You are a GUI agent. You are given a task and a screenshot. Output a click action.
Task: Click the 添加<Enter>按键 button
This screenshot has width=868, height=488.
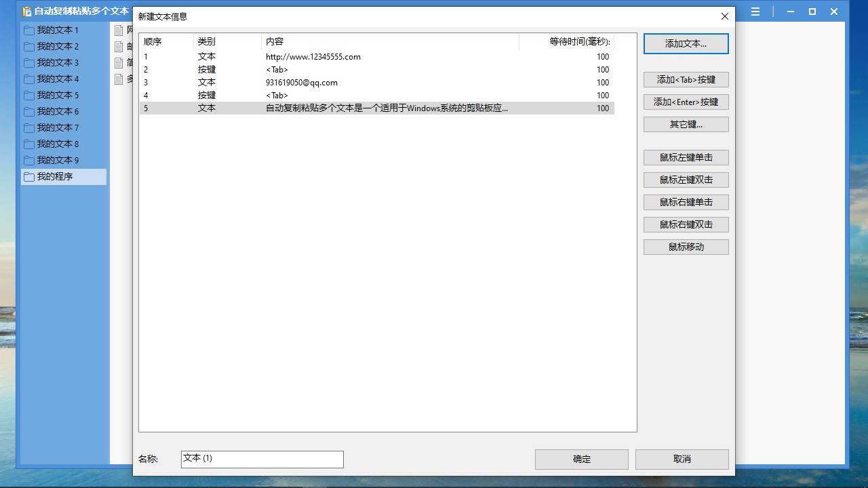686,102
